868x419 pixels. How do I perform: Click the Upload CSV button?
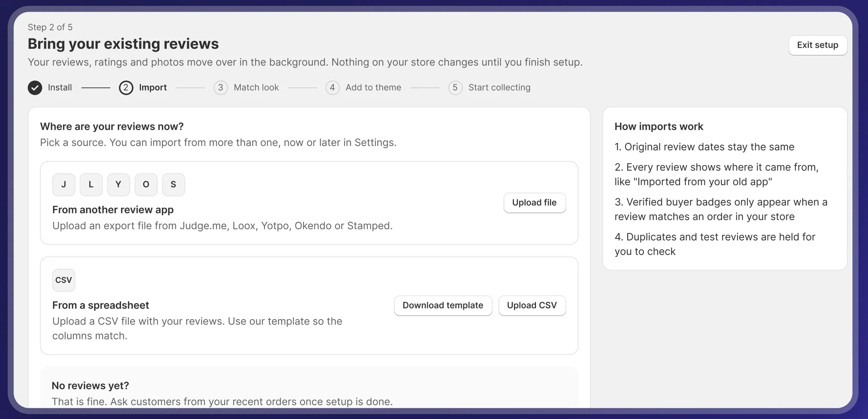tap(532, 306)
